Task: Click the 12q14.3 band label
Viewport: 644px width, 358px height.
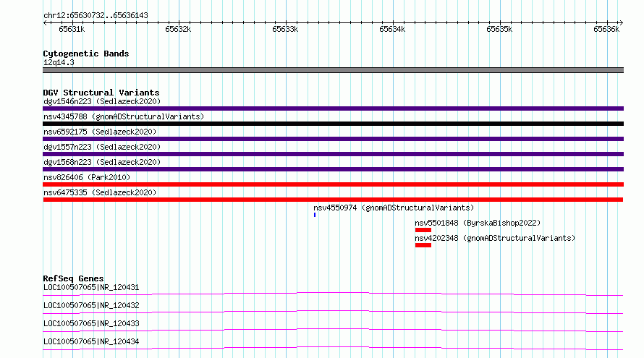Action: coord(59,62)
